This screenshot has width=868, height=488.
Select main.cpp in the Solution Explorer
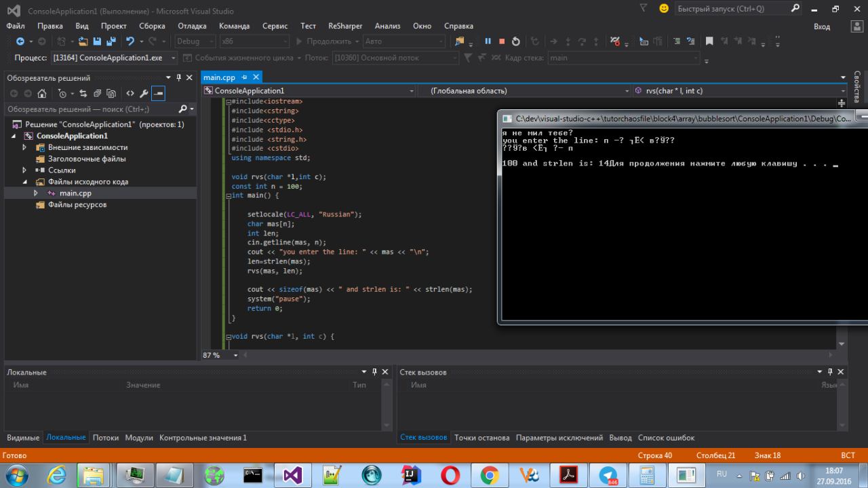click(75, 193)
